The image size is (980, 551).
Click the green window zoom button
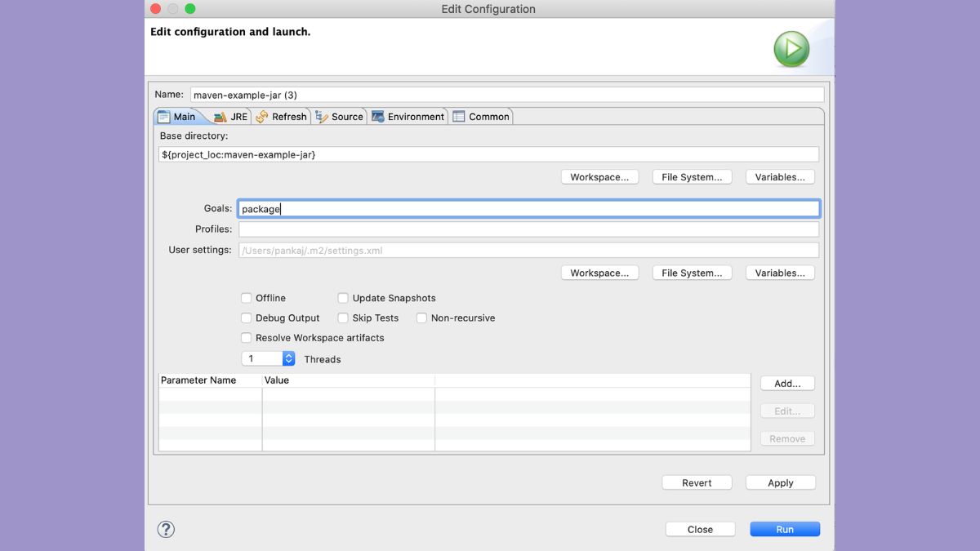click(190, 9)
